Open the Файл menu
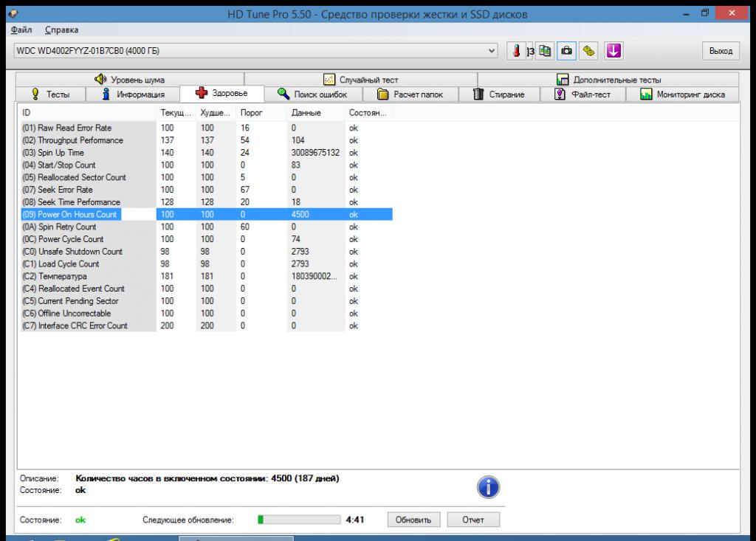Screen dimensions: 756x541 click(21, 30)
